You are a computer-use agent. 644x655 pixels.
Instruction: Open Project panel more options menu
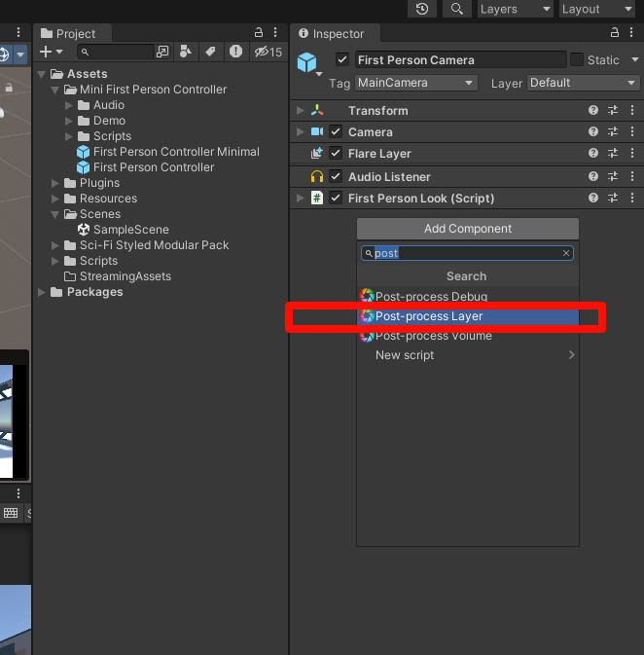click(275, 32)
